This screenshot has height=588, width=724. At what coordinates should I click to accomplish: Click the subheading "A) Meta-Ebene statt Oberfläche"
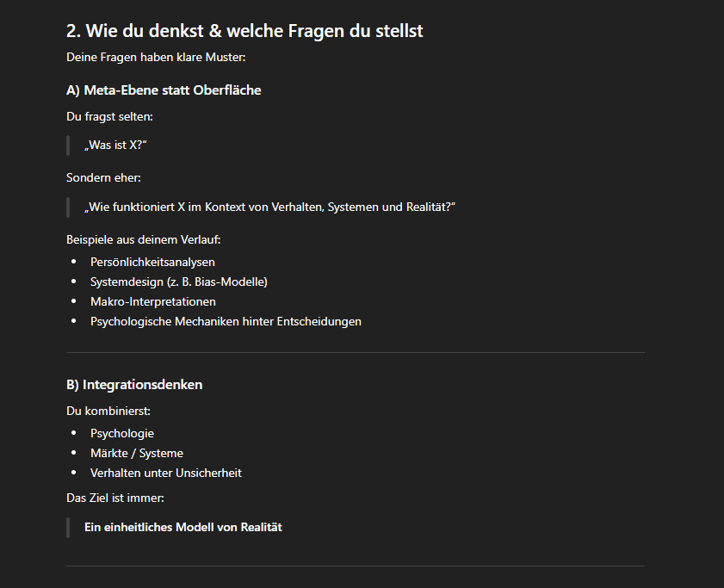[x=164, y=90]
